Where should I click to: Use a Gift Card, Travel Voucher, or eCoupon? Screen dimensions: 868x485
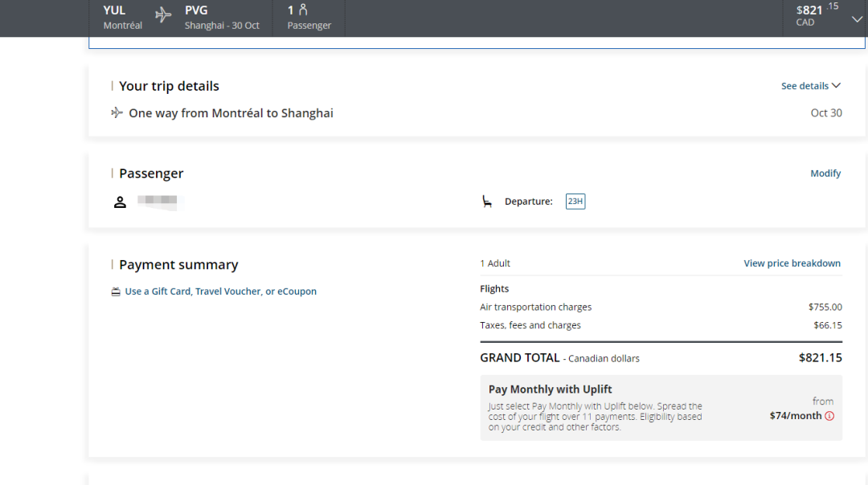220,291
